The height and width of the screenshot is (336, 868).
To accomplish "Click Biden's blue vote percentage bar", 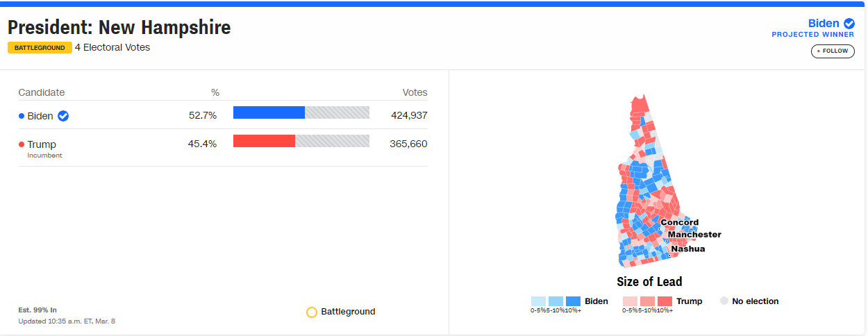I will coord(269,112).
